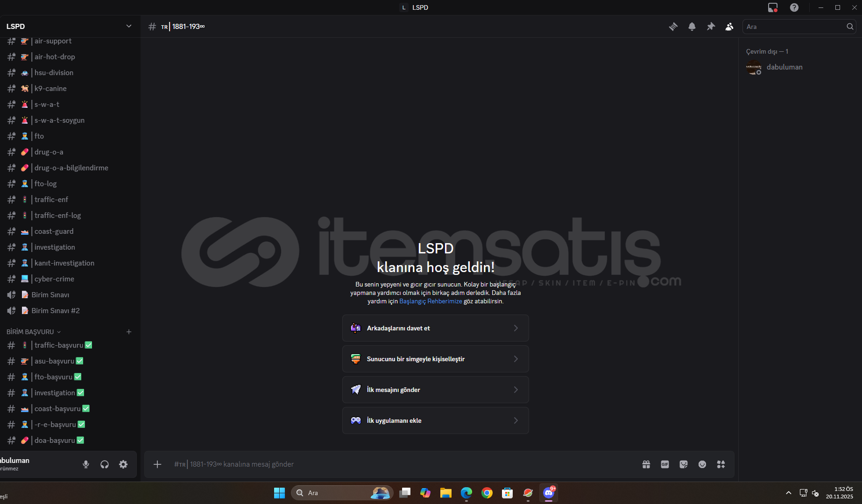This screenshot has height=504, width=862.
Task: Open dabuluman member profile in member list
Action: pos(798,67)
